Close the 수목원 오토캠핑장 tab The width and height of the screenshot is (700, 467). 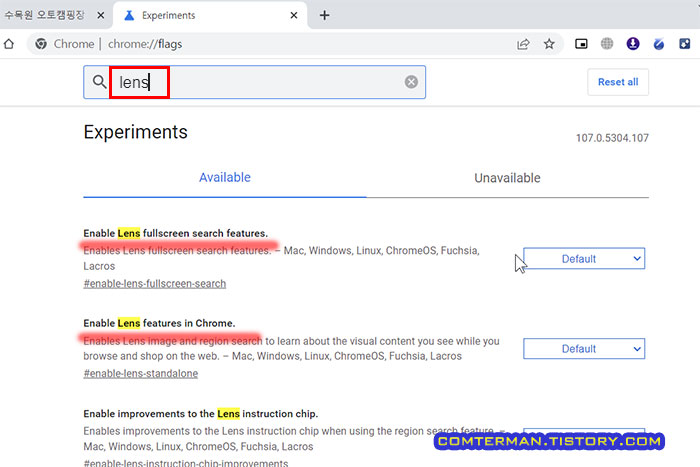(x=101, y=15)
